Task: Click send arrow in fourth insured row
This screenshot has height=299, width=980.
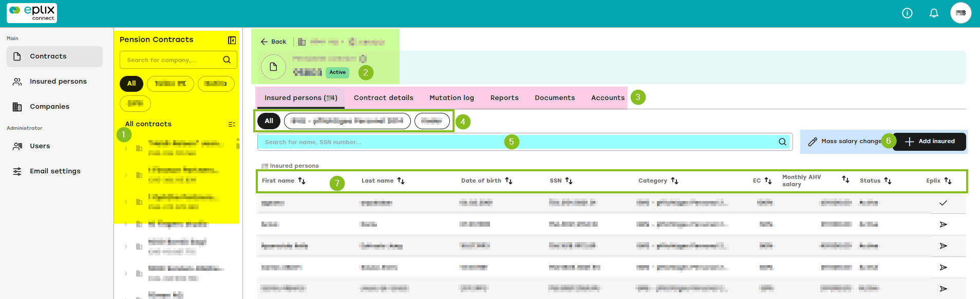Action: point(943,268)
